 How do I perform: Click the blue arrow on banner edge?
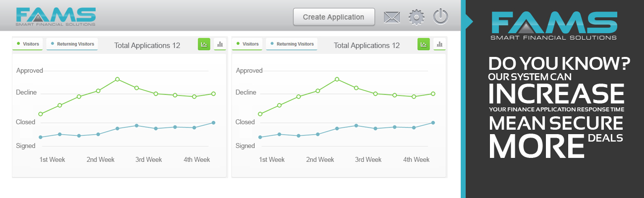coord(469,21)
